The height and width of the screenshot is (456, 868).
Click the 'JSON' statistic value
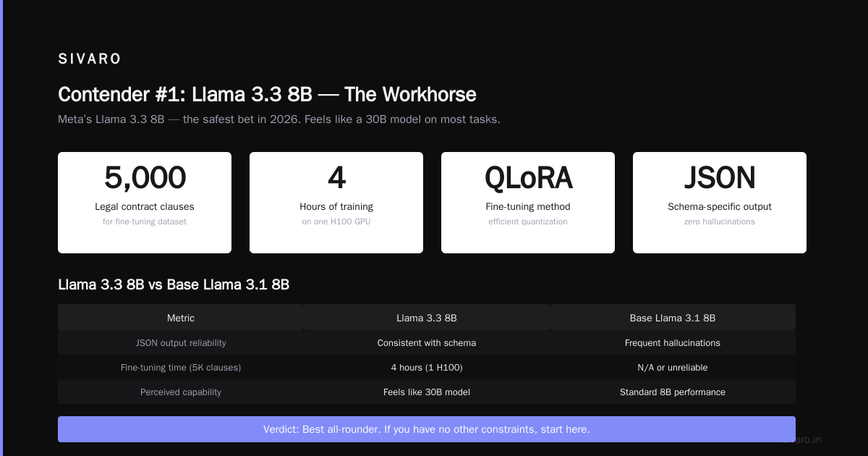tap(720, 178)
